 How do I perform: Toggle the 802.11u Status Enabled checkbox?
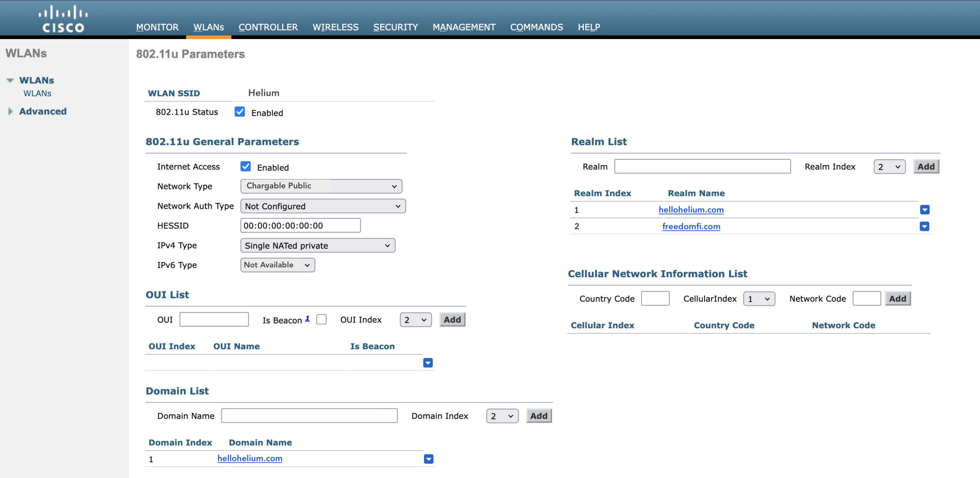click(x=240, y=112)
